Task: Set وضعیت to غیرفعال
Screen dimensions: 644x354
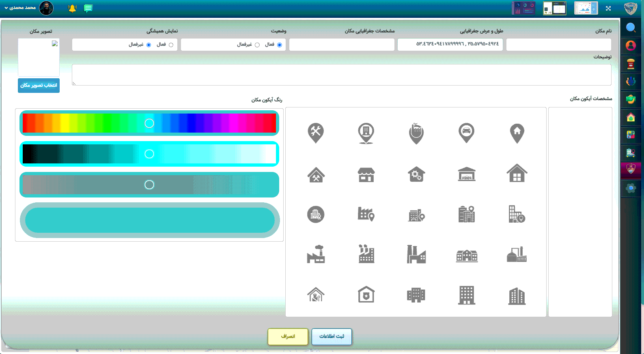Action: tap(257, 45)
